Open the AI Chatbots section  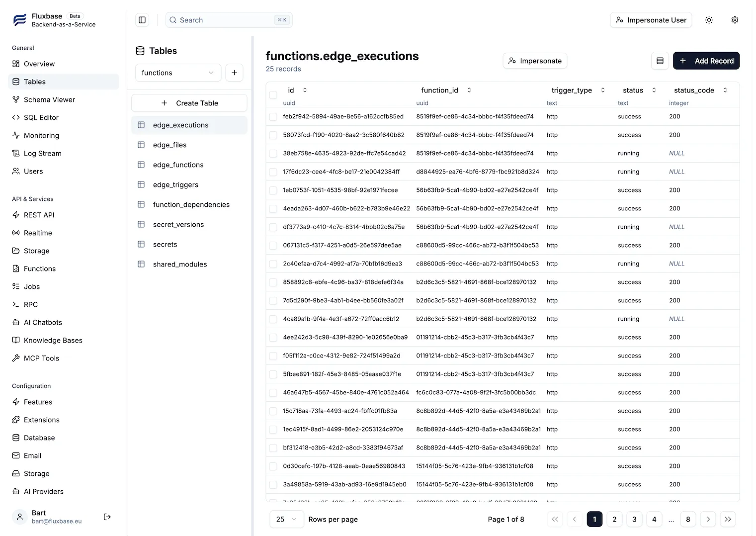click(x=42, y=322)
